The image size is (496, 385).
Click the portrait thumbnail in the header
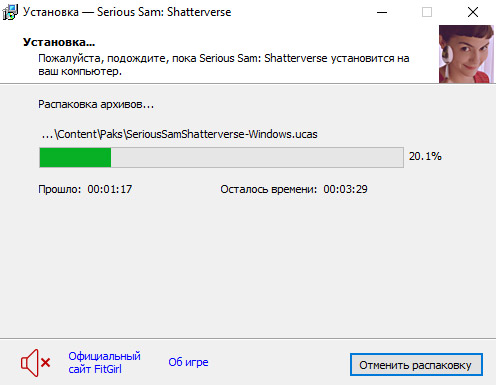466,54
